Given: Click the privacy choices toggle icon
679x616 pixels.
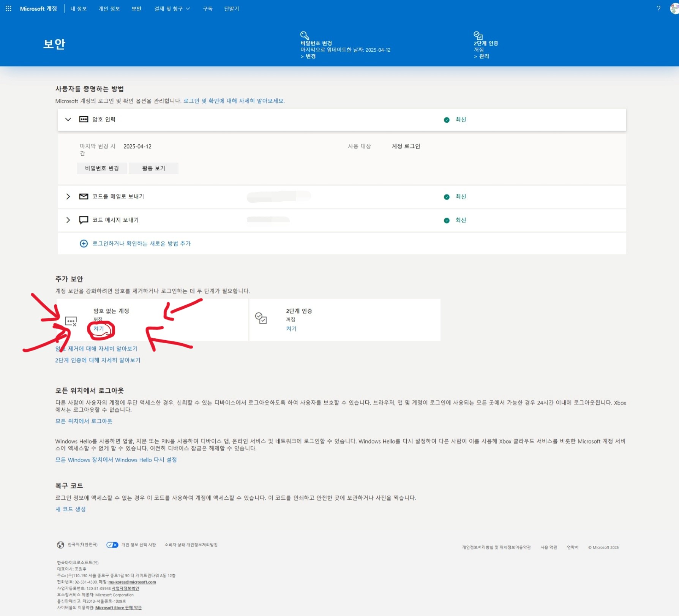Looking at the screenshot, I should click(x=112, y=545).
